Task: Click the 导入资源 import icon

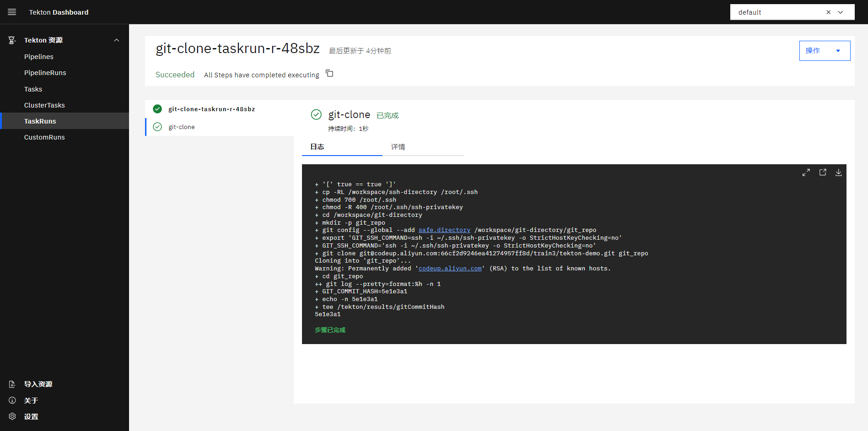Action: point(12,384)
